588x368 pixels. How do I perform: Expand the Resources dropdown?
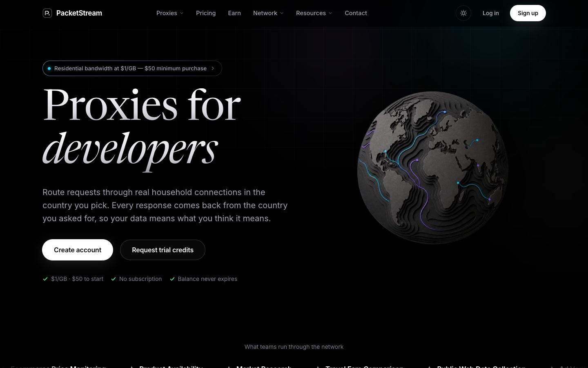click(314, 13)
